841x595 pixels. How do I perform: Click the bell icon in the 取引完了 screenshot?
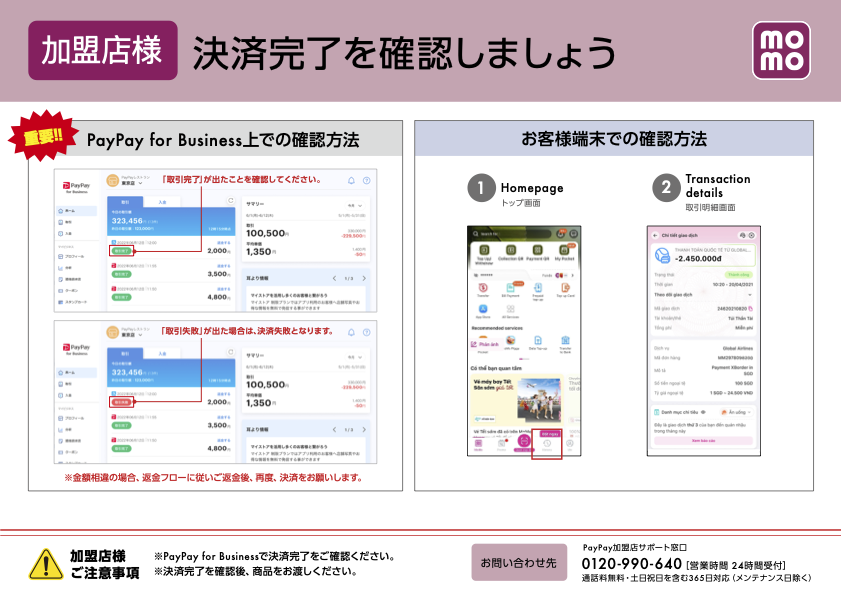351,181
